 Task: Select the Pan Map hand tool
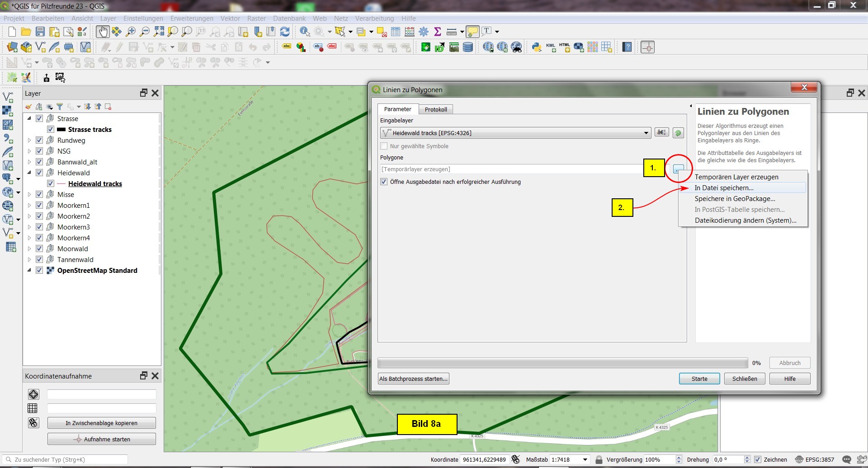click(x=103, y=32)
